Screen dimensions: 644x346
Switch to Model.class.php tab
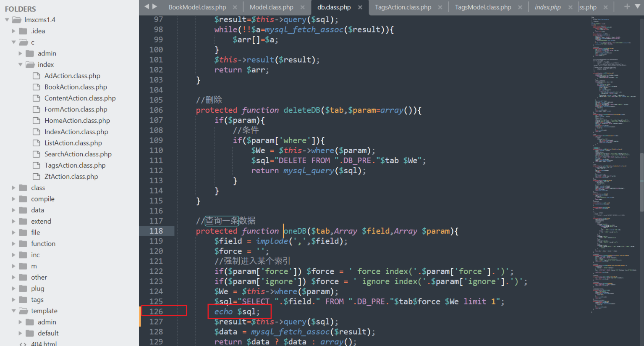[x=271, y=7]
